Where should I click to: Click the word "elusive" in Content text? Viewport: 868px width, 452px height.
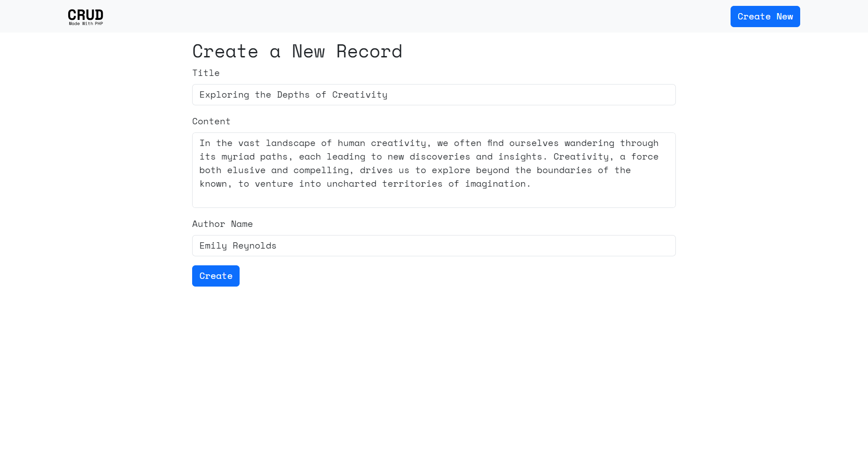pos(246,170)
